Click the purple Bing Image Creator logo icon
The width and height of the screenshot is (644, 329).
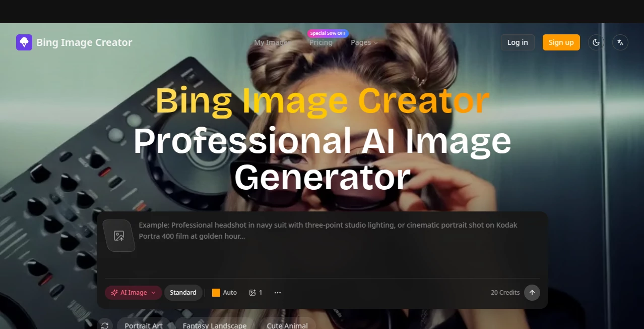pyautogui.click(x=24, y=42)
